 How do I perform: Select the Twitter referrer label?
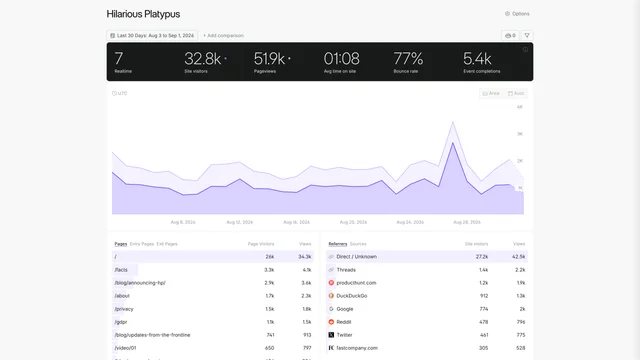pos(344,335)
